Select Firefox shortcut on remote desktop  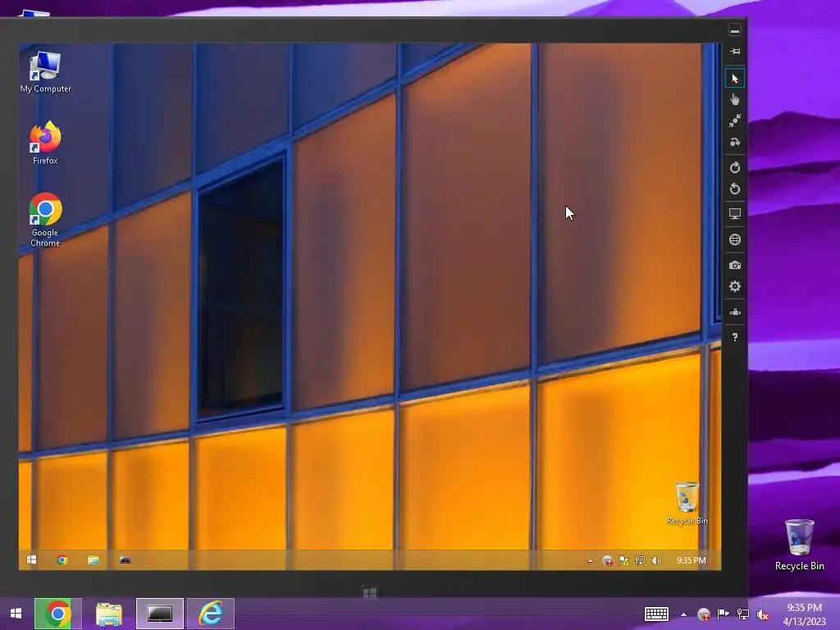[45, 143]
